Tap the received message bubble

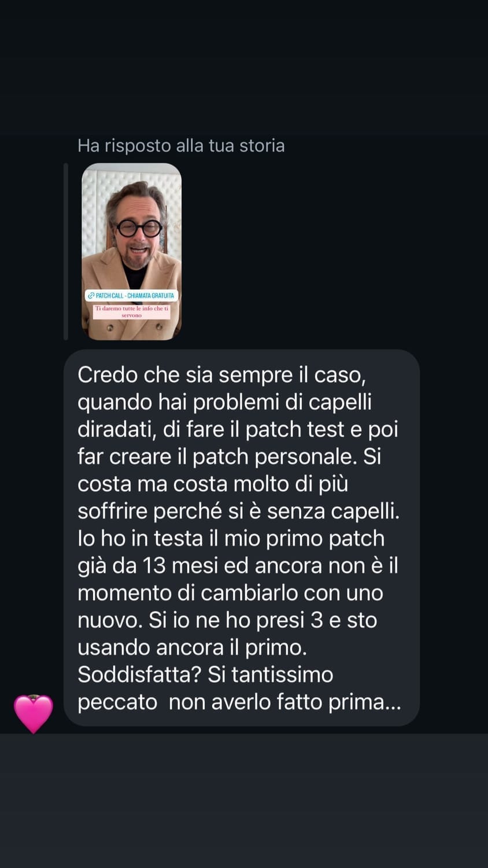point(242,538)
